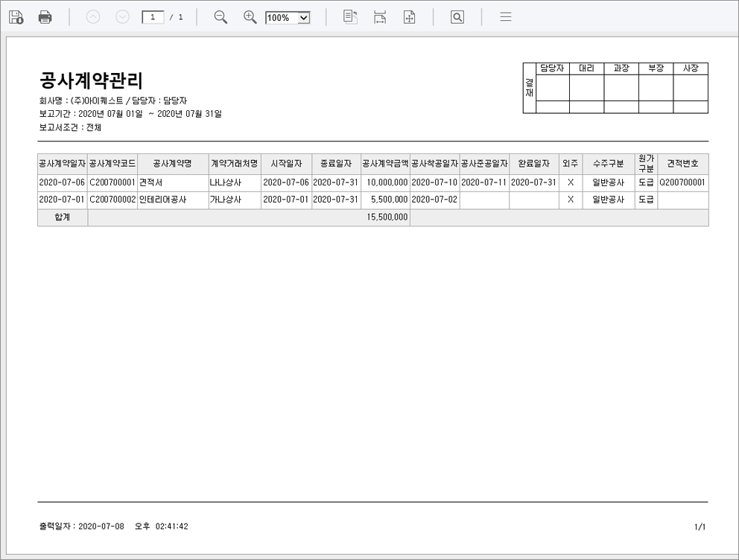Click the search/find icon
The height and width of the screenshot is (560, 739).
click(457, 17)
